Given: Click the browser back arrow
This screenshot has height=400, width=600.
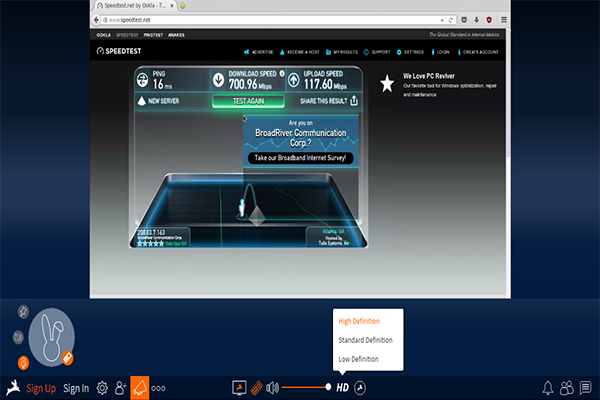Looking at the screenshot, I should 96,20.
